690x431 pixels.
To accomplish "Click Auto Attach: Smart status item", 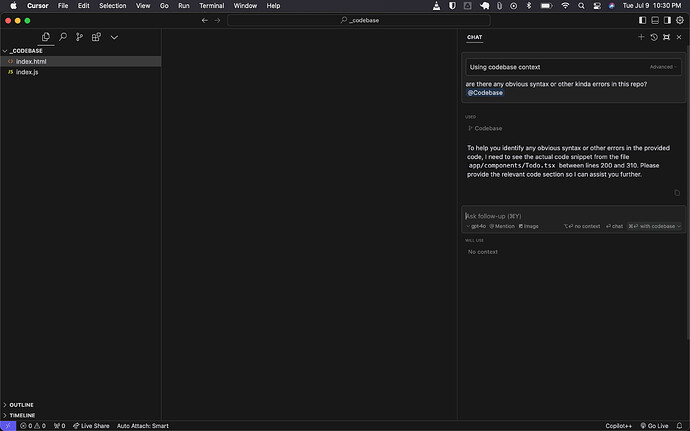I will pos(143,426).
